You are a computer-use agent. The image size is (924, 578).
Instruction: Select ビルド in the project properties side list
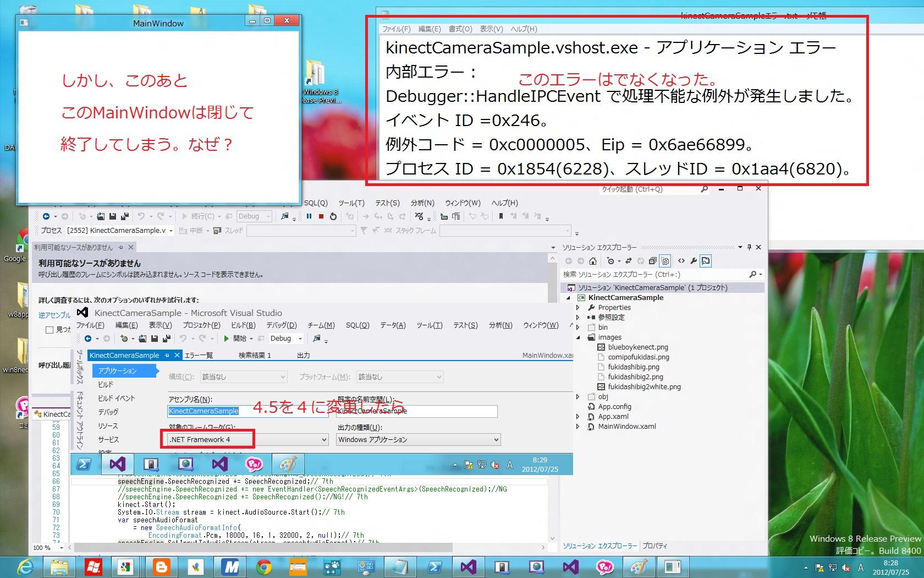click(106, 385)
